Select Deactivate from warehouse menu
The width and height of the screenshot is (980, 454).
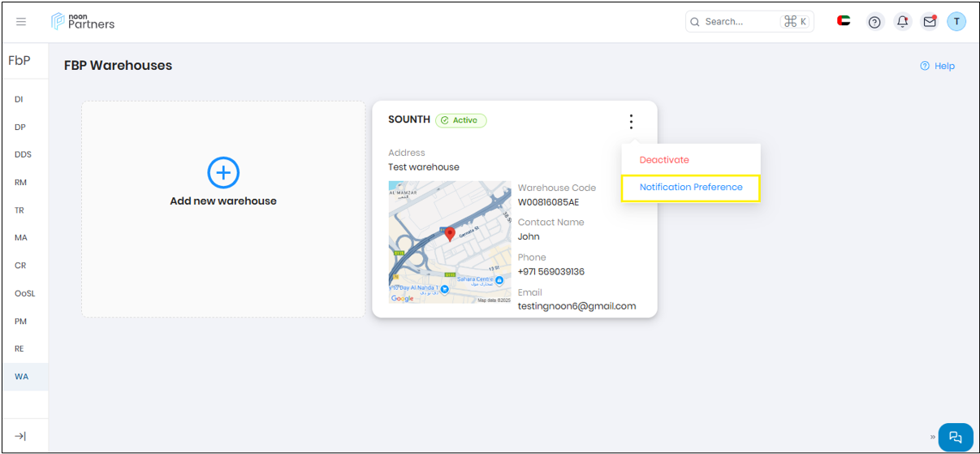point(664,160)
